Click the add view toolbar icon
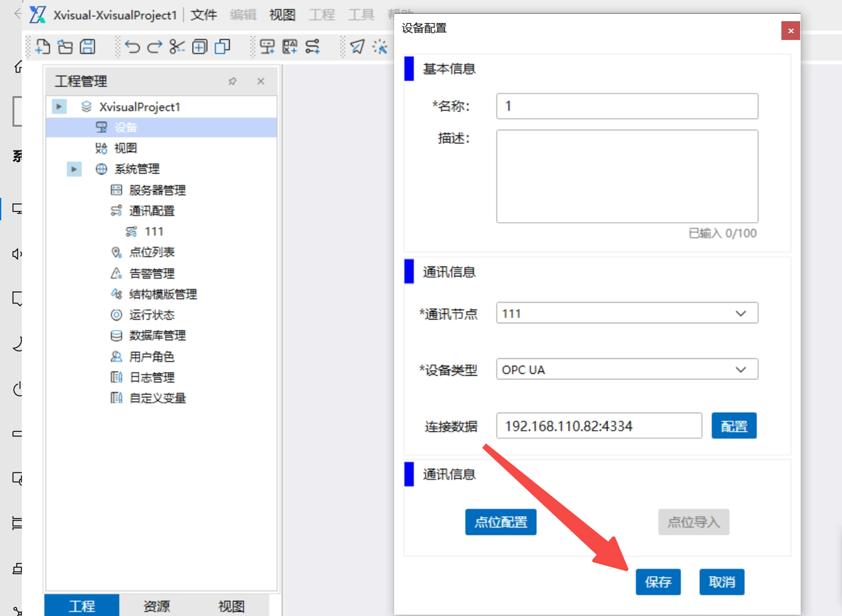842x616 pixels. (290, 47)
